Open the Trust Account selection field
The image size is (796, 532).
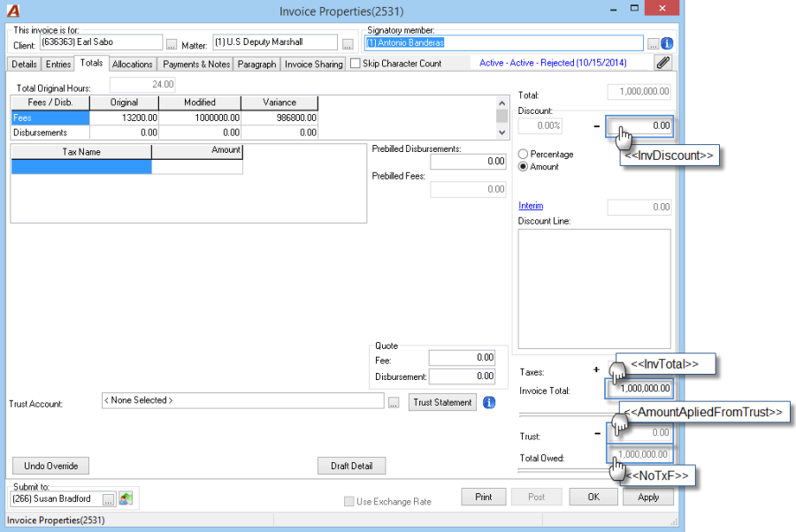pos(242,400)
